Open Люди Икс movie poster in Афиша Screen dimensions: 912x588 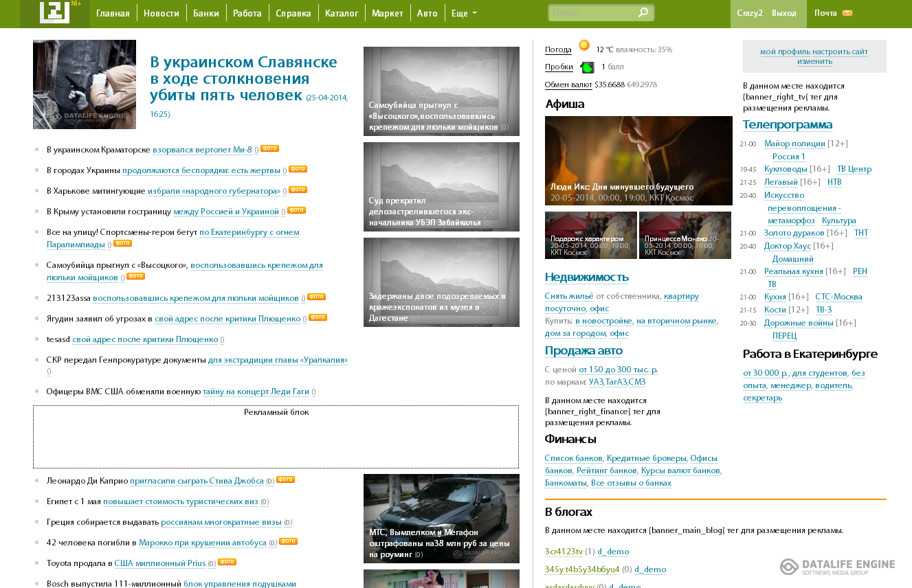638,160
